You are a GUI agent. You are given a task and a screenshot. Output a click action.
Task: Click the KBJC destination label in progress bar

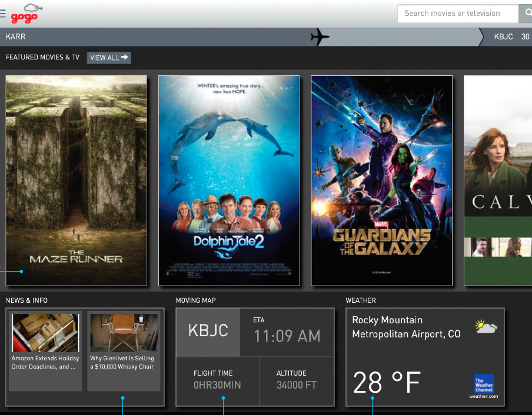click(x=503, y=36)
